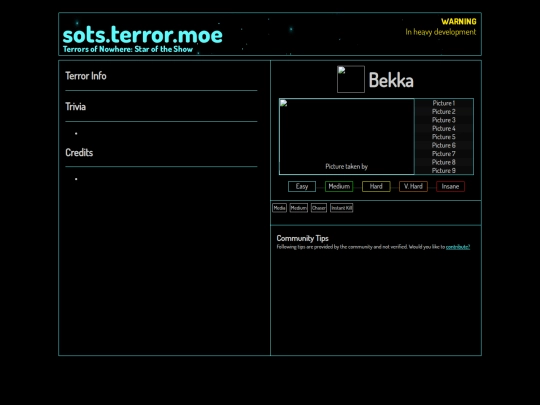
Task: Show Picture 4 in the gallery
Action: point(444,128)
